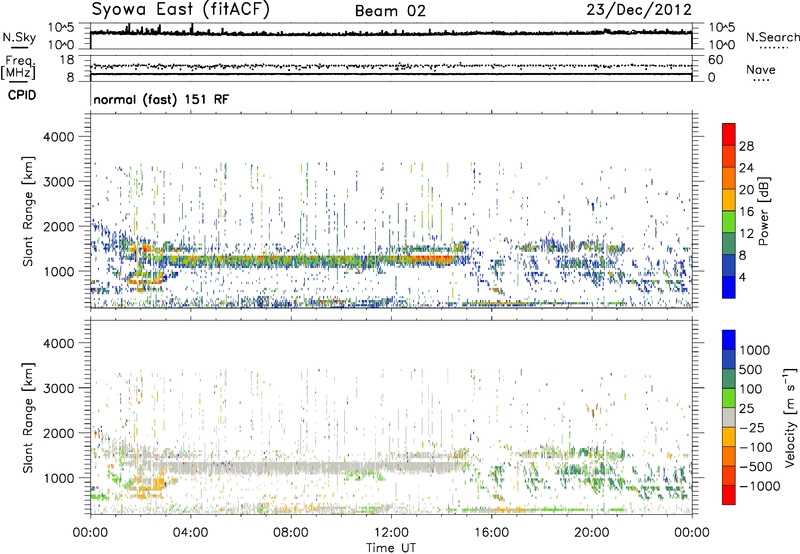The image size is (800, 554).
Task: Click the "100" value on Velocity colorbar
Action: pos(751,389)
